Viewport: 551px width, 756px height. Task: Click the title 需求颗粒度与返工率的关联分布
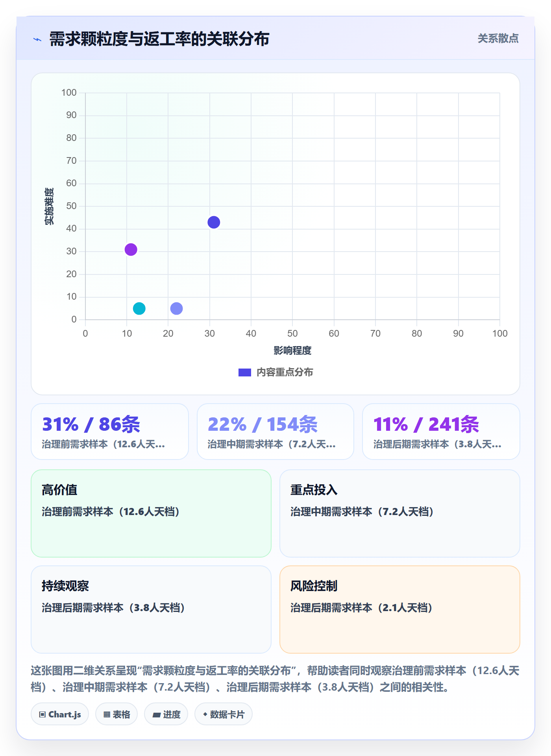point(159,39)
